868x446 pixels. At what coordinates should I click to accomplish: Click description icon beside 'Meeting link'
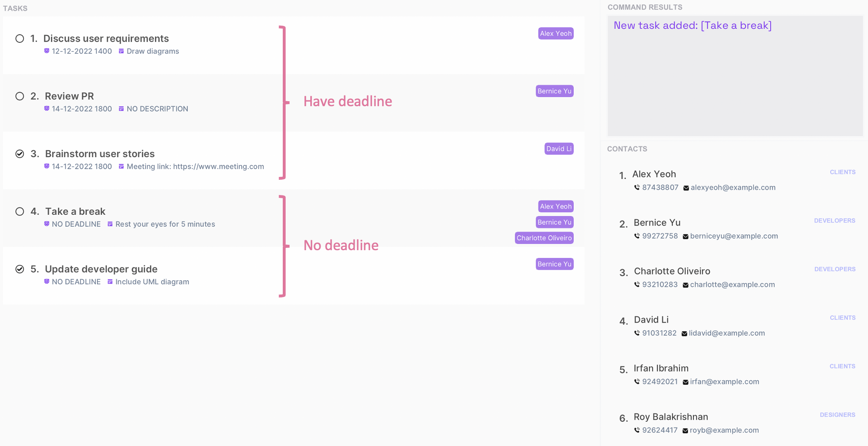[121, 166]
